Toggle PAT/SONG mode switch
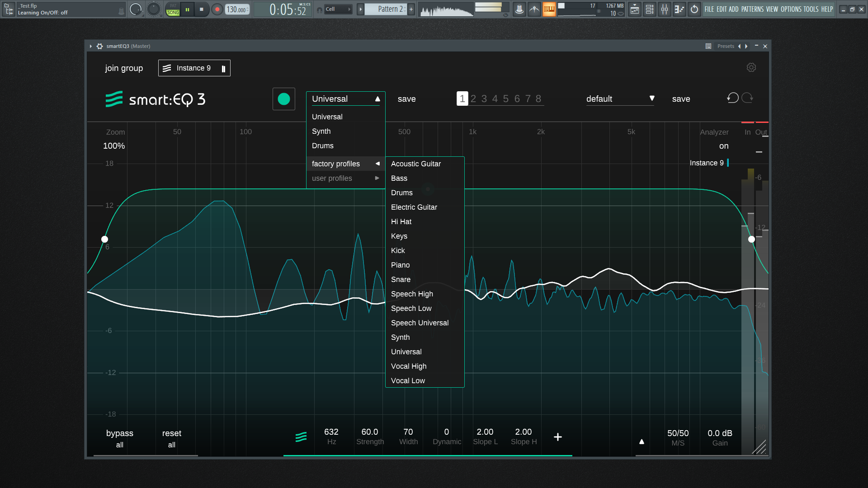Screen dimensions: 868x488 (x=173, y=9)
